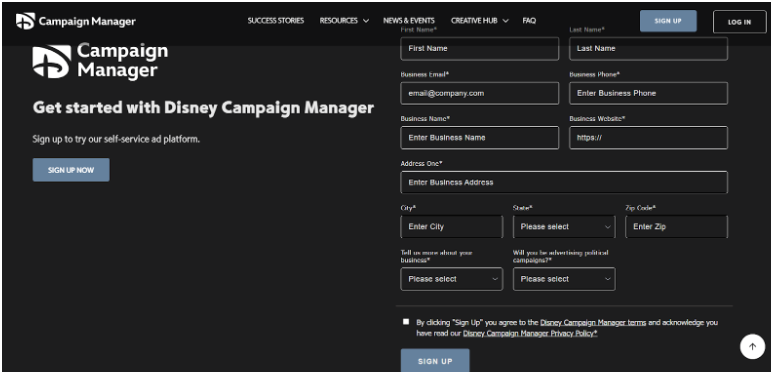Focus the Business Name field

[x=480, y=137]
